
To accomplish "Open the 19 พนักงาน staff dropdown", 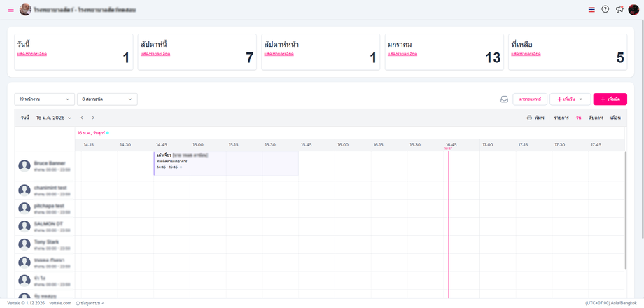I will point(44,99).
